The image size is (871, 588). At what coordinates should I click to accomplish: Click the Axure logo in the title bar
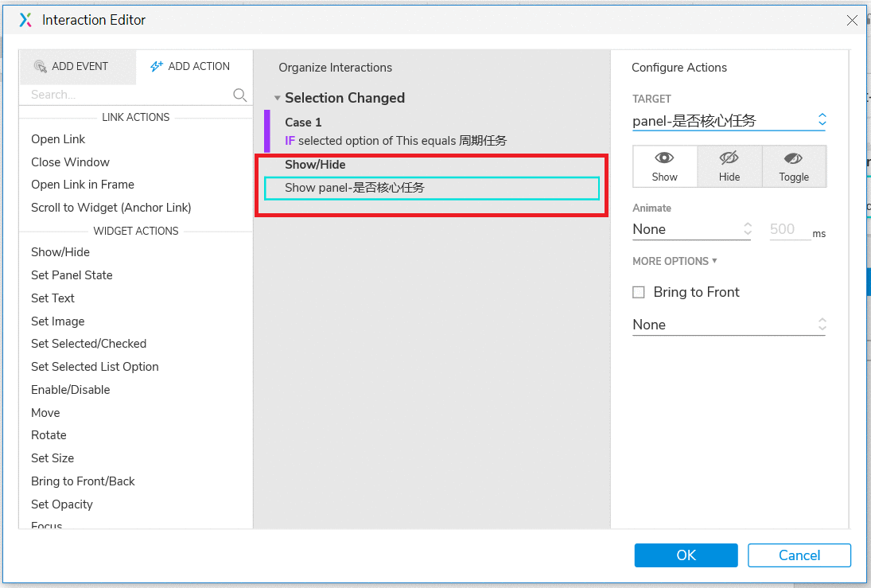click(x=25, y=20)
